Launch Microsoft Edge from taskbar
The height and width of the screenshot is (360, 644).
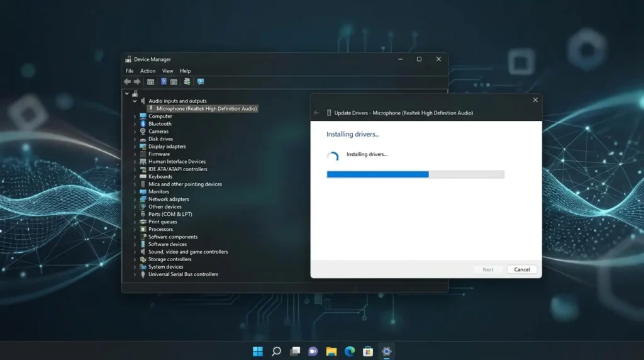tap(350, 351)
